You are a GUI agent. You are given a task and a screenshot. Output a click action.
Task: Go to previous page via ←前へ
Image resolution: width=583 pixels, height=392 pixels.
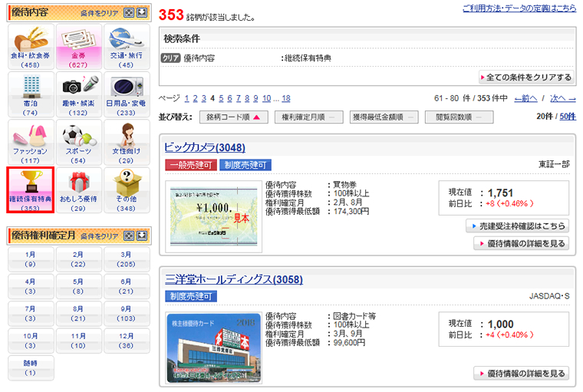point(525,98)
